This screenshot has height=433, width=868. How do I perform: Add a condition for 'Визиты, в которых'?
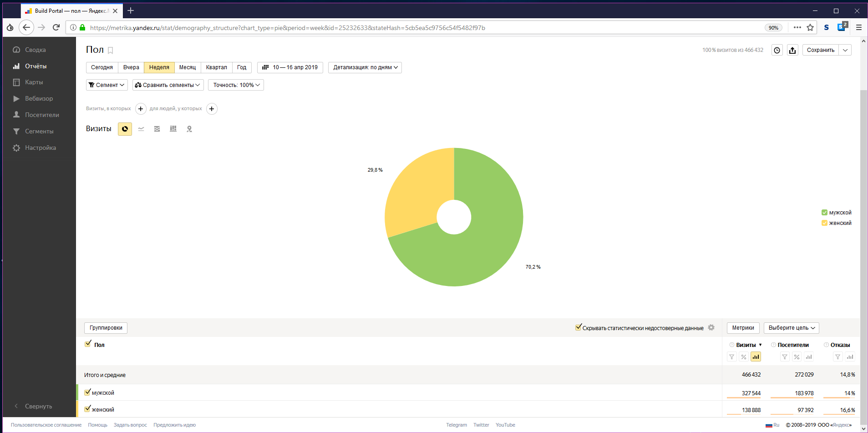click(x=141, y=109)
